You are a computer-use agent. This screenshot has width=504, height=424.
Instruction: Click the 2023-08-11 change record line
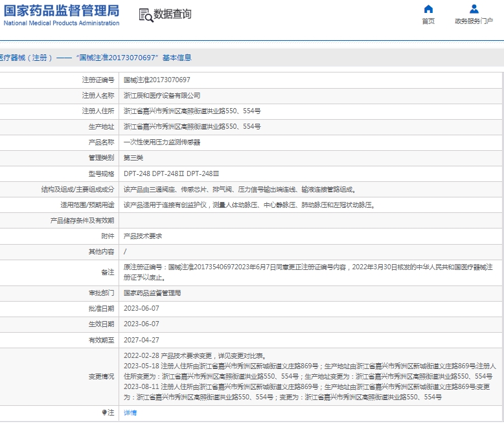[307, 392]
